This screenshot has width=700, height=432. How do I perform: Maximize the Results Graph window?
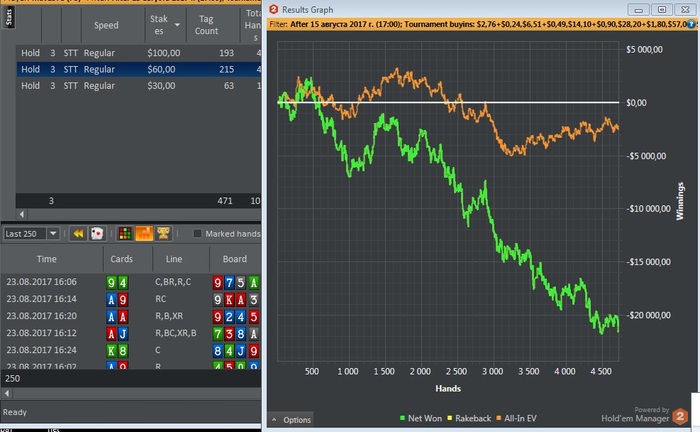(662, 9)
